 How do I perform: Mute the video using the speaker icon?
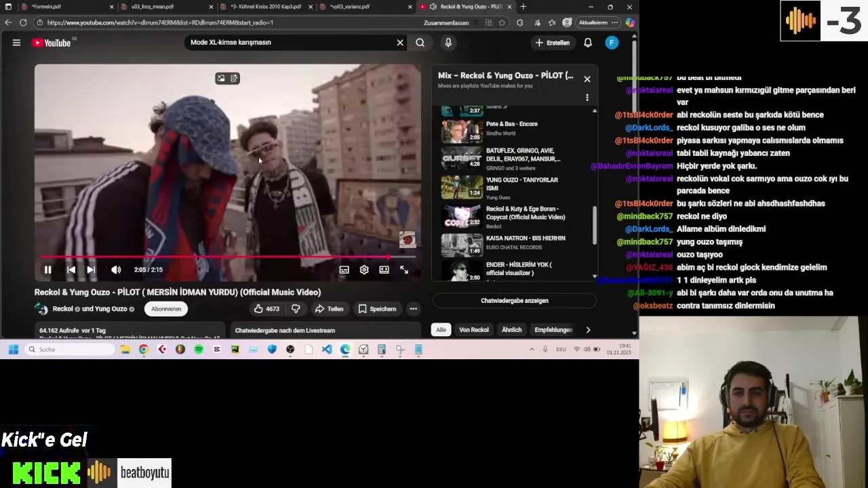point(116,270)
